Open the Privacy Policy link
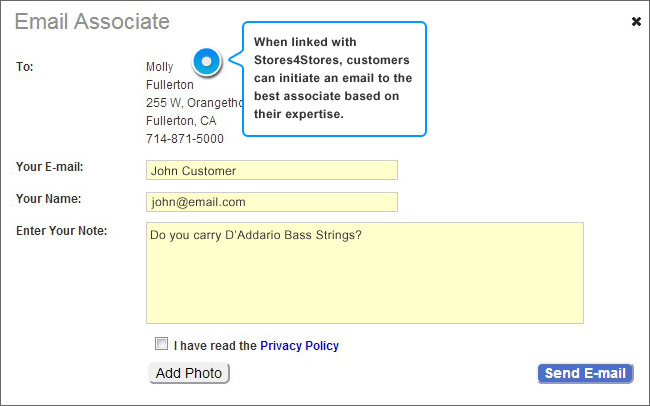 pyautogui.click(x=299, y=345)
